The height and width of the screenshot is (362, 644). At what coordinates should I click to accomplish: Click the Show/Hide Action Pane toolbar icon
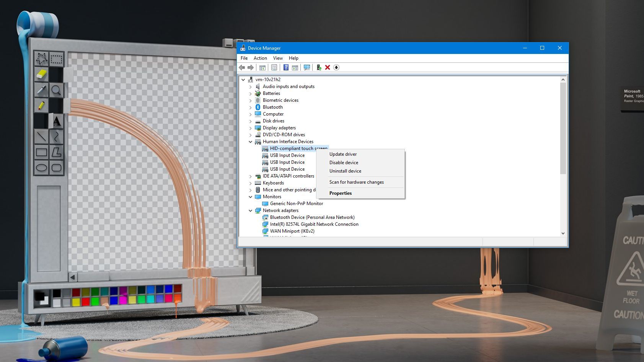click(295, 67)
